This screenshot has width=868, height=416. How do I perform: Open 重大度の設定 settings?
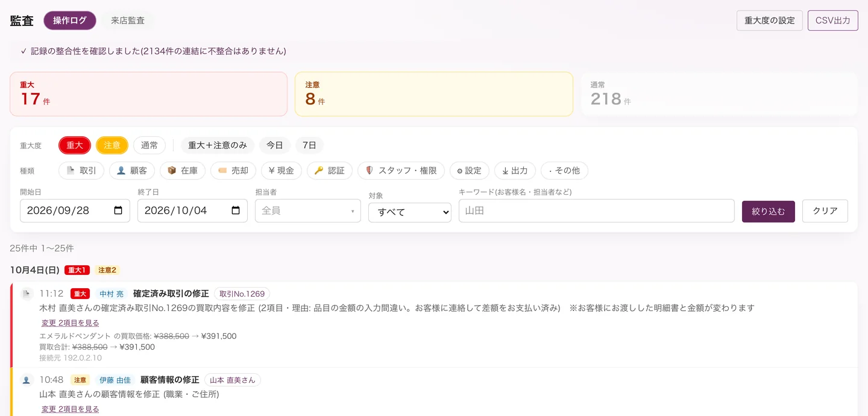coord(770,20)
